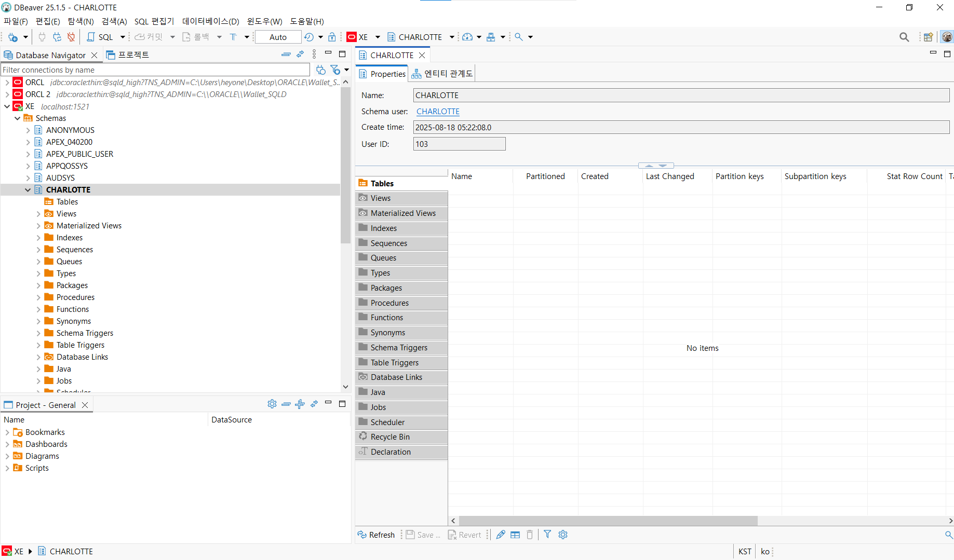
Task: Click the create table icon in bottom toolbar
Action: [x=515, y=535]
